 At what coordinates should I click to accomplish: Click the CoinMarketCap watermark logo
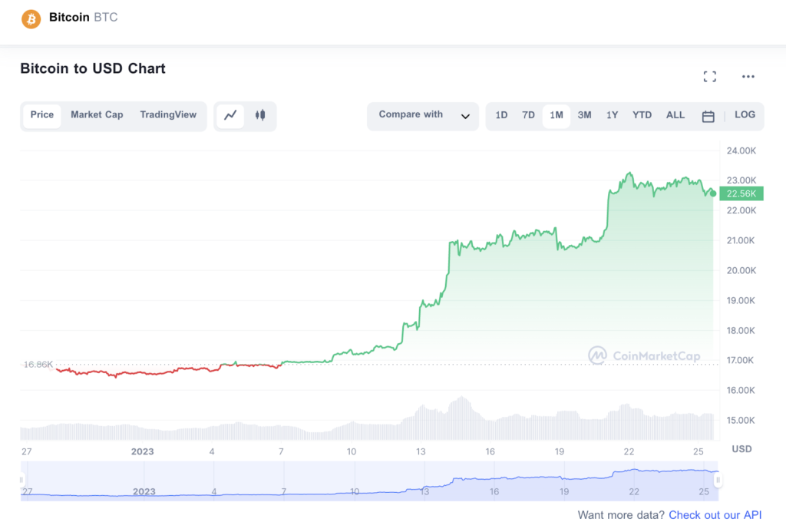(644, 355)
